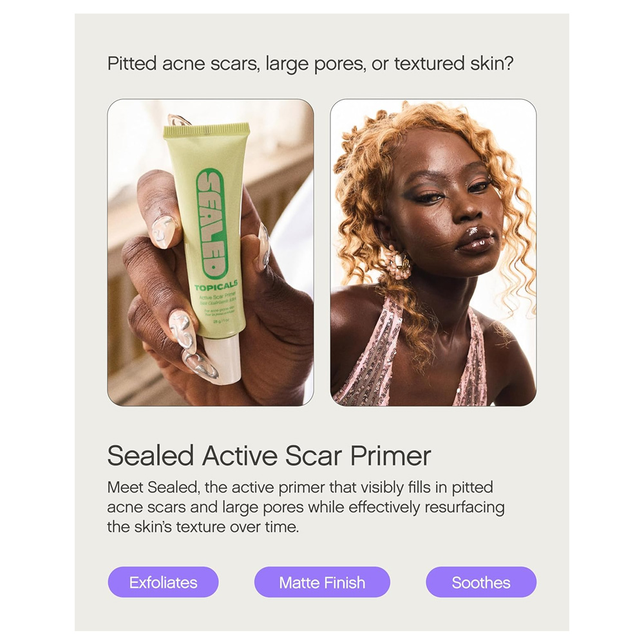The width and height of the screenshot is (644, 644).
Task: Click the thumbnail with chrome nail art
Action: (x=165, y=231)
